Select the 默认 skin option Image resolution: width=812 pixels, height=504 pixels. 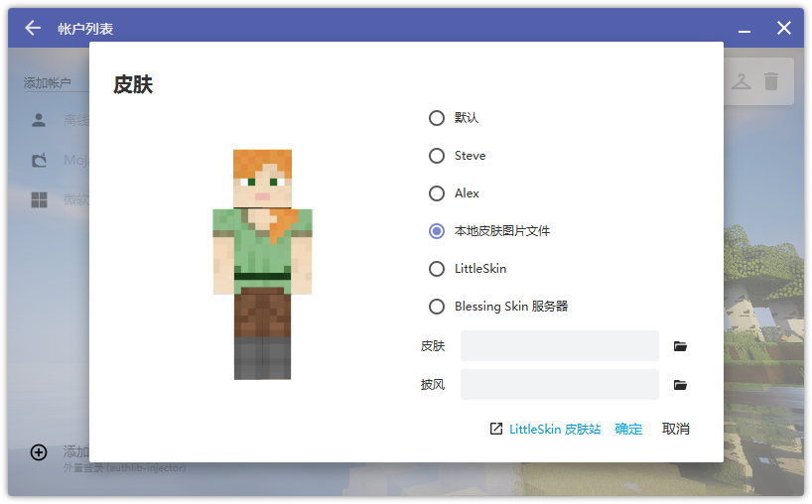point(437,118)
